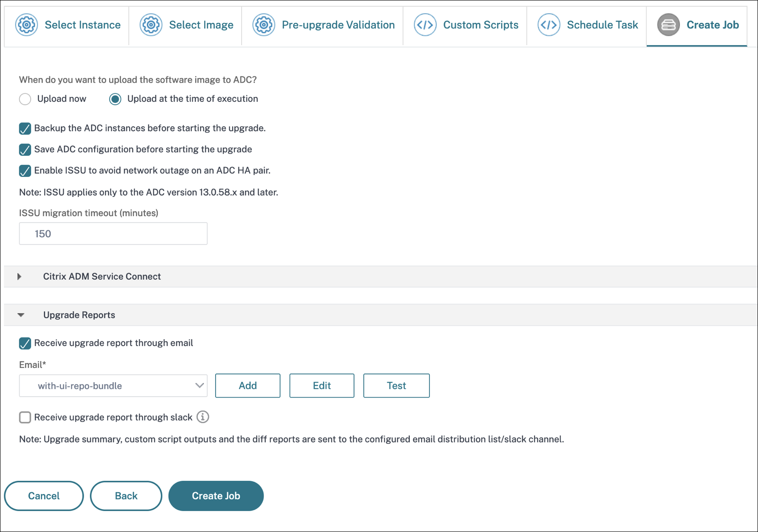Screen dimensions: 758x532
Task: Focus the ISSU migration timeout field
Action: click(113, 234)
